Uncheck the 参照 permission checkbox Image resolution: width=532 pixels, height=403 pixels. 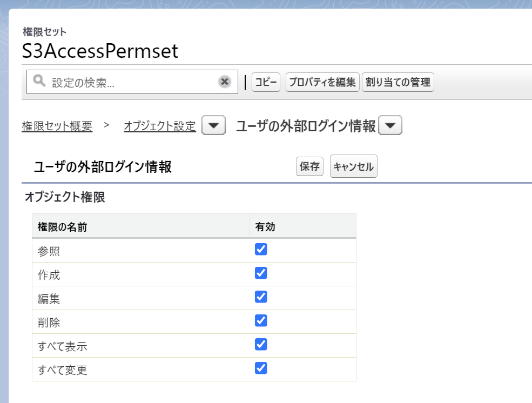click(x=261, y=250)
